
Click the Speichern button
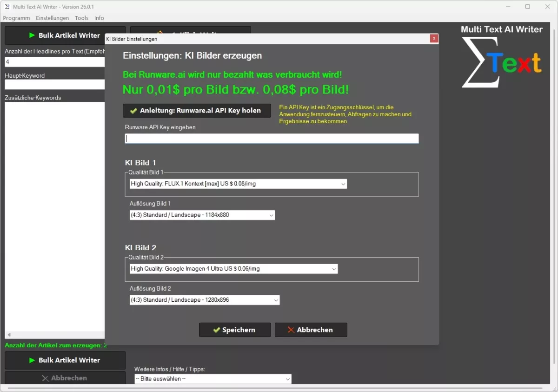tap(235, 330)
